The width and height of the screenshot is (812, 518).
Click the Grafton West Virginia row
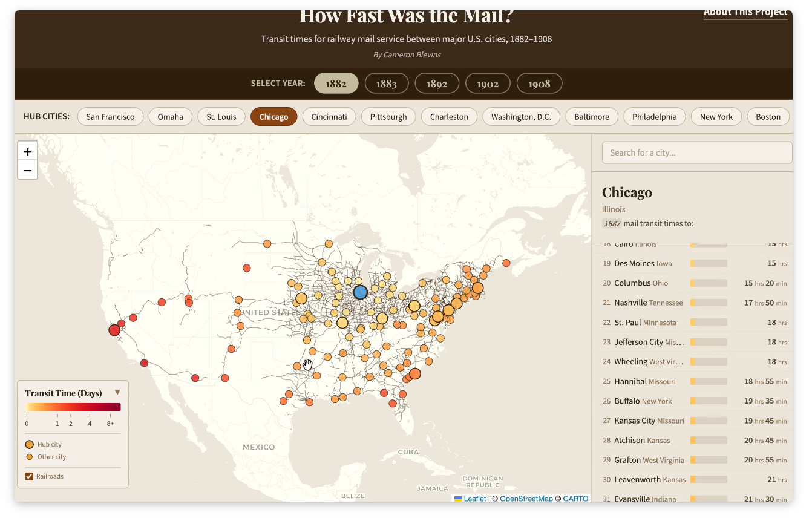coord(693,460)
